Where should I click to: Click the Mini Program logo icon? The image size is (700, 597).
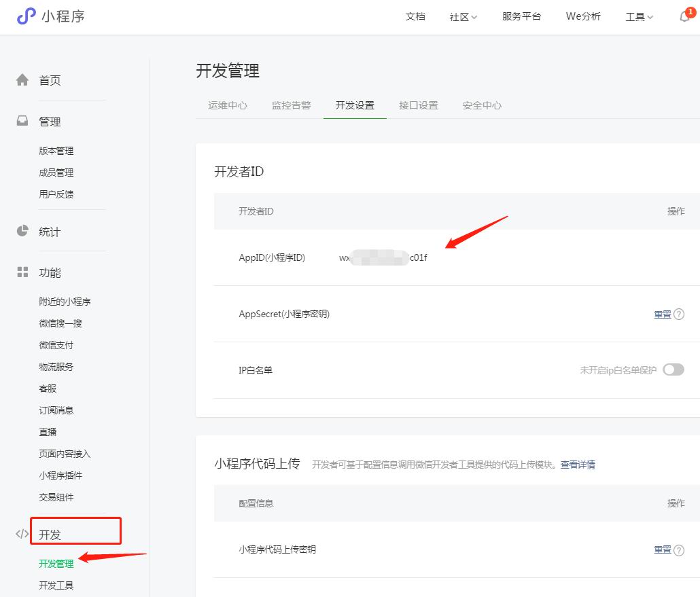[x=26, y=16]
